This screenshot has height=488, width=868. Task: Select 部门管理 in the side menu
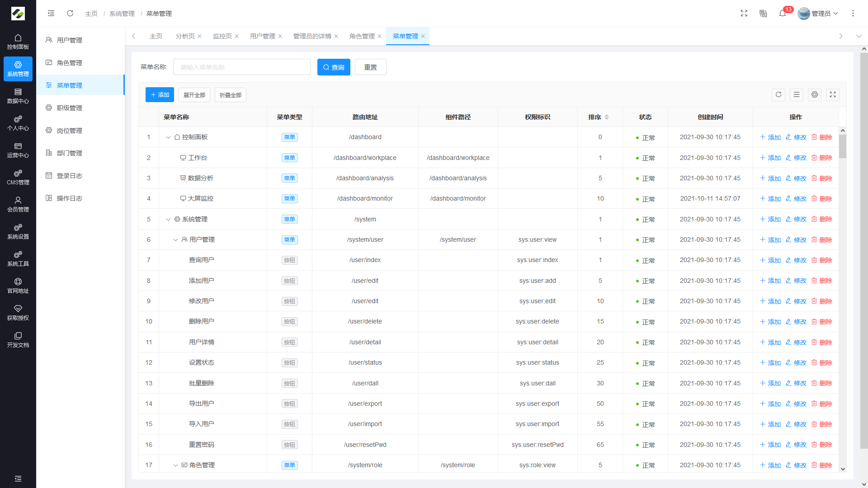coord(69,153)
